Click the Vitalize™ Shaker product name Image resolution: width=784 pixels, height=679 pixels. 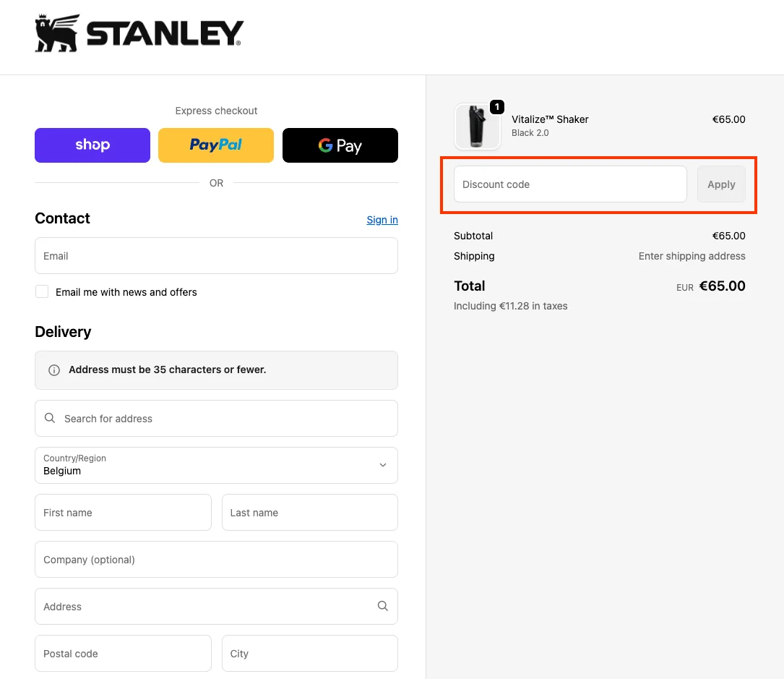point(550,119)
